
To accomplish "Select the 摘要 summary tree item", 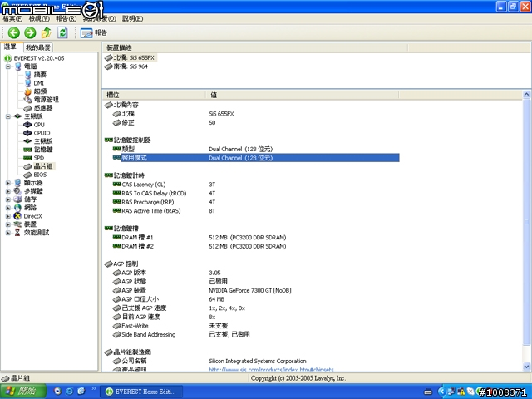I will point(40,75).
